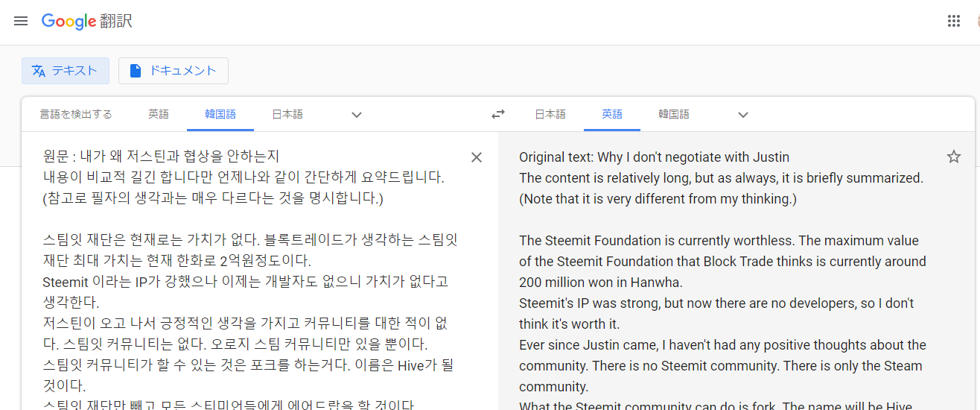Swap source and target languages
The width and height of the screenshot is (980, 410).
click(498, 114)
